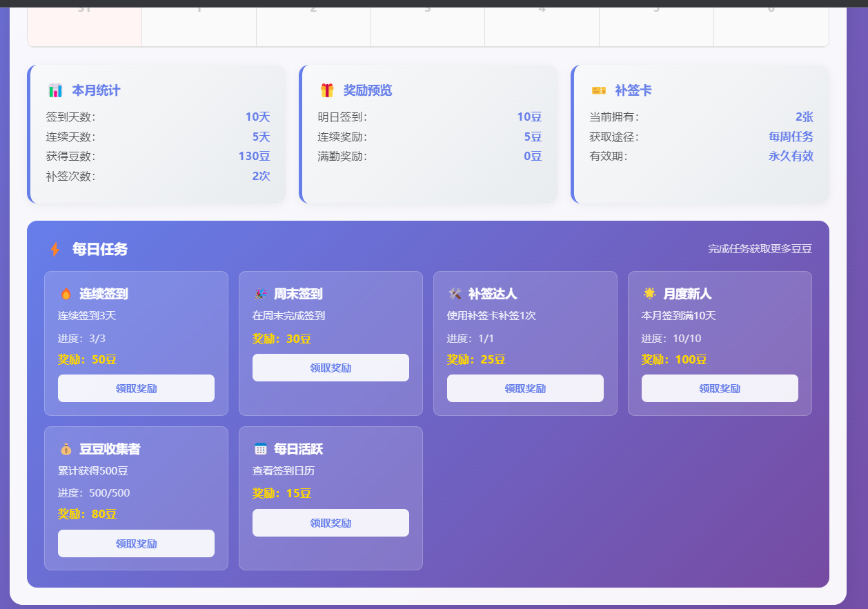868x609 pixels.
Task: Click the money bag icon on 豆豆收集者
Action: coord(66,449)
